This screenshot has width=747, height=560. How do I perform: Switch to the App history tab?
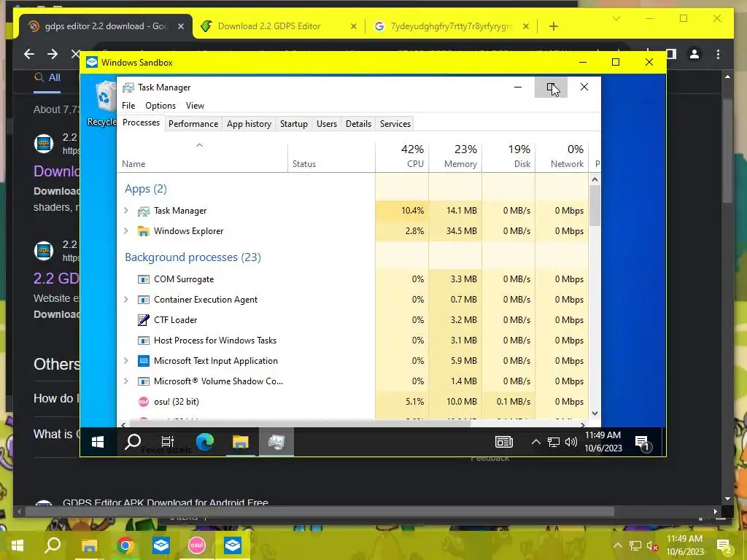[249, 124]
